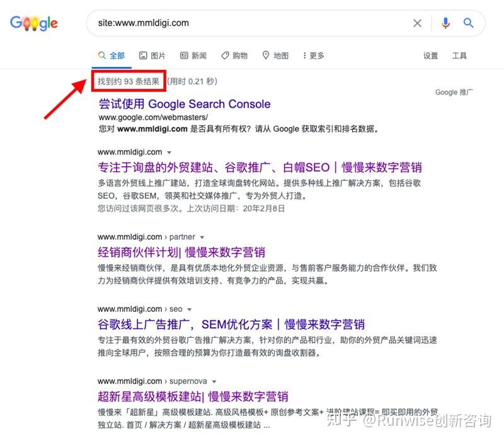Open 设置 settings menu
The width and height of the screenshot is (504, 441).
430,55
